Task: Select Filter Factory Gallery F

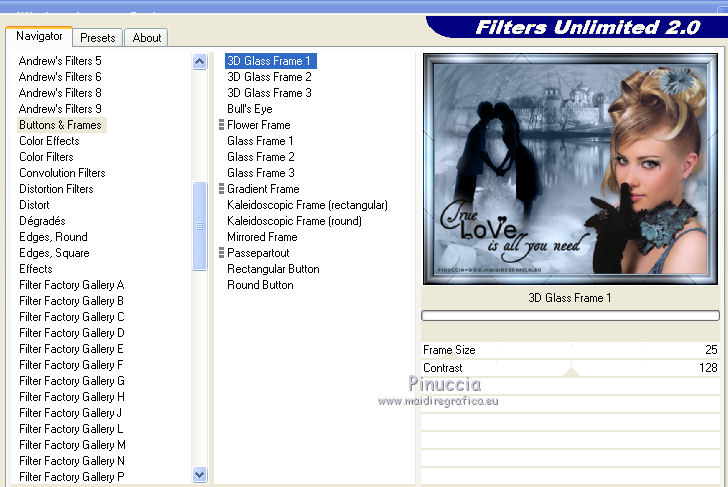Action: (x=72, y=365)
